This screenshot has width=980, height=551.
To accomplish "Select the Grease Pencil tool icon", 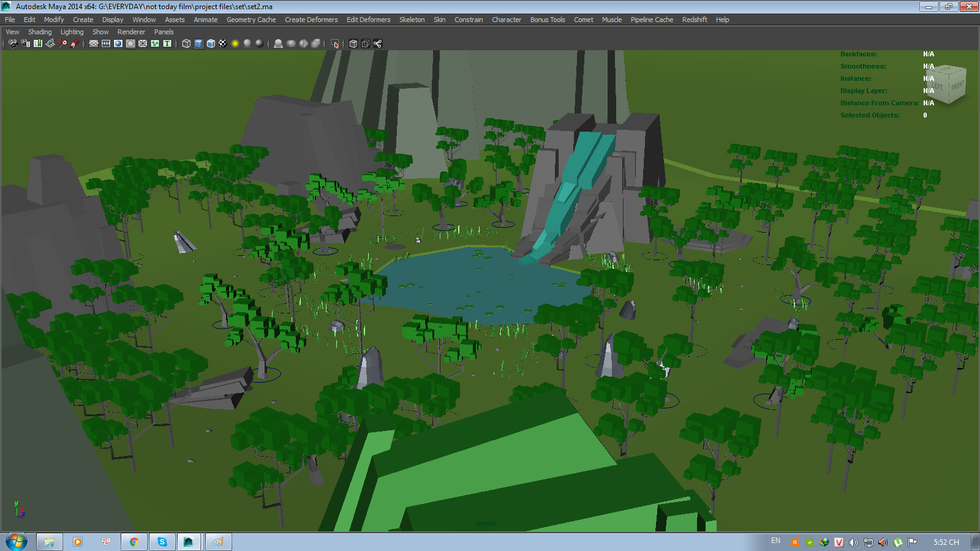I will coord(75,43).
